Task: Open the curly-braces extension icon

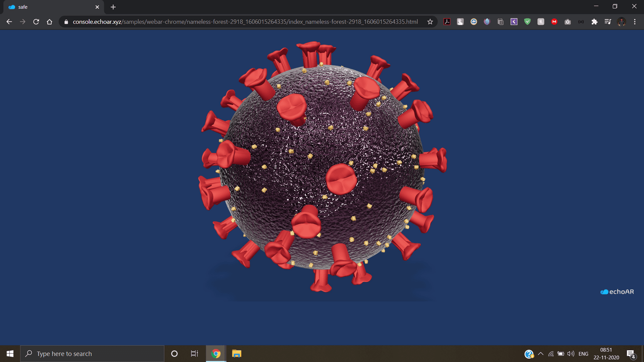Action: 581,21
